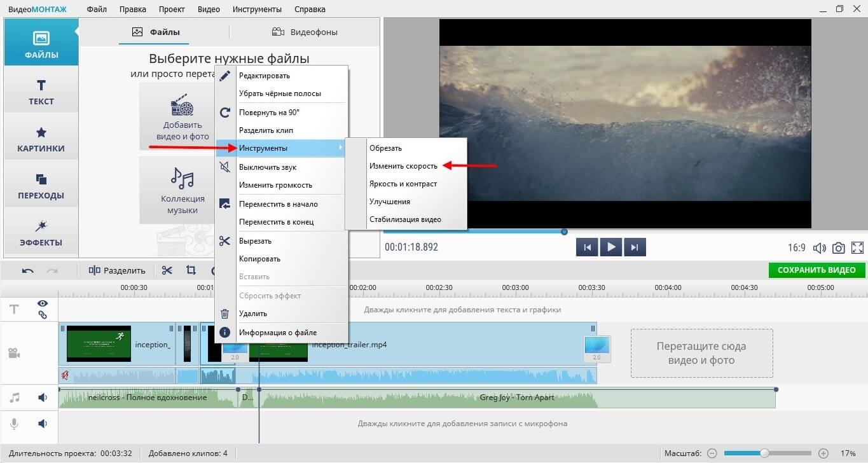
Task: Open the Effects sidebar section
Action: click(41, 233)
